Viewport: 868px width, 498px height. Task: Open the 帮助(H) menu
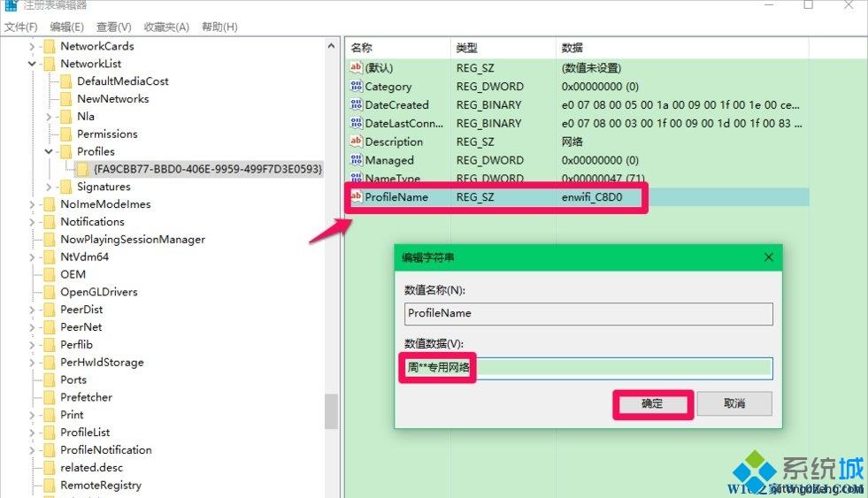(219, 27)
